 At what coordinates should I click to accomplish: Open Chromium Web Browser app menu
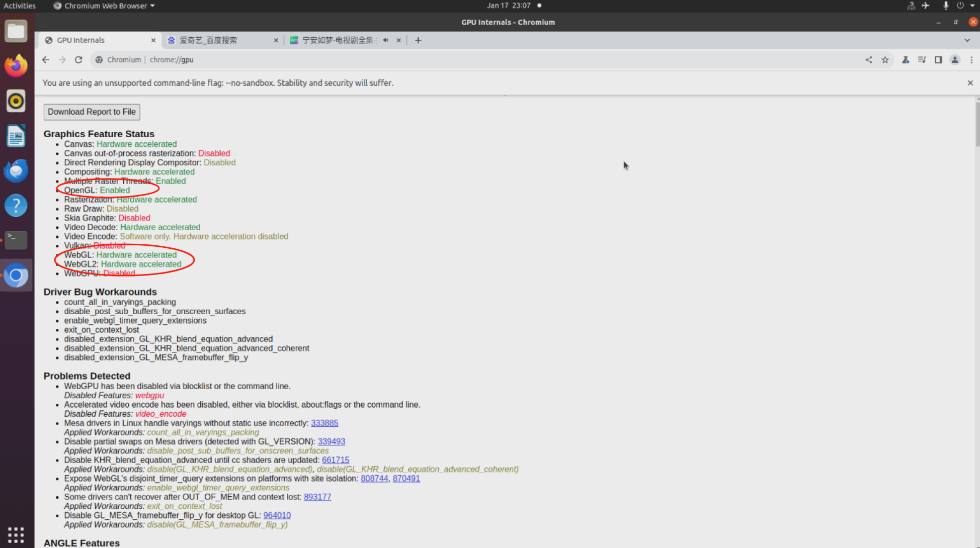pyautogui.click(x=104, y=6)
